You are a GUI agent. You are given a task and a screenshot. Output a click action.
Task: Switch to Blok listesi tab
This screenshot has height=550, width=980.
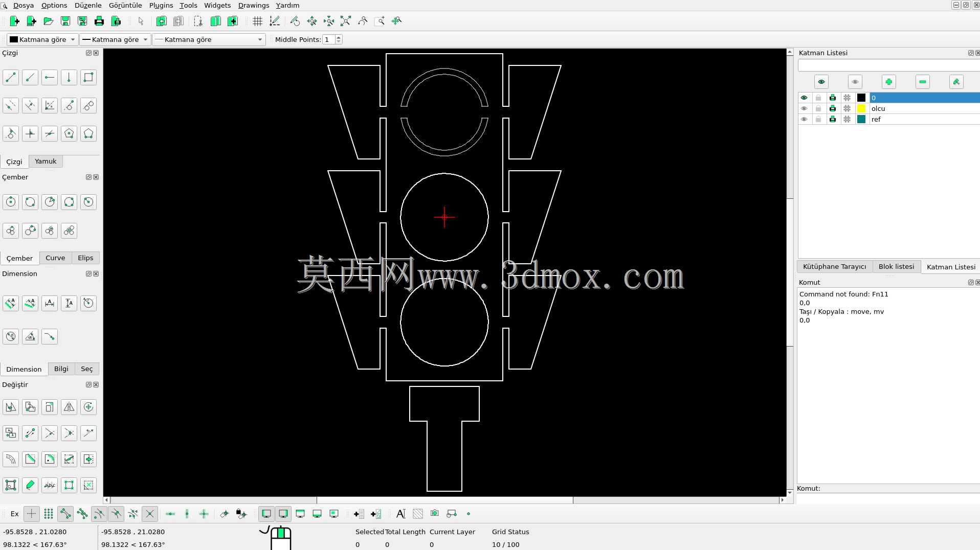coord(896,267)
